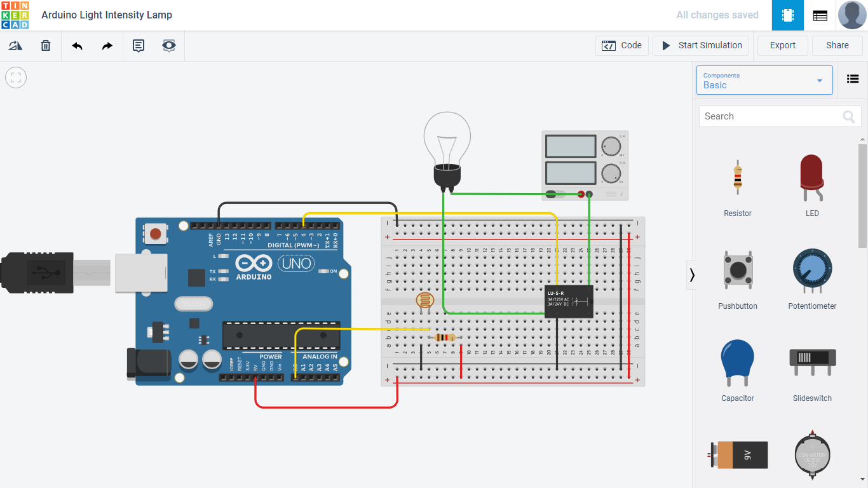Click the Delete tool icon
Image resolution: width=868 pixels, height=488 pixels.
pyautogui.click(x=45, y=45)
